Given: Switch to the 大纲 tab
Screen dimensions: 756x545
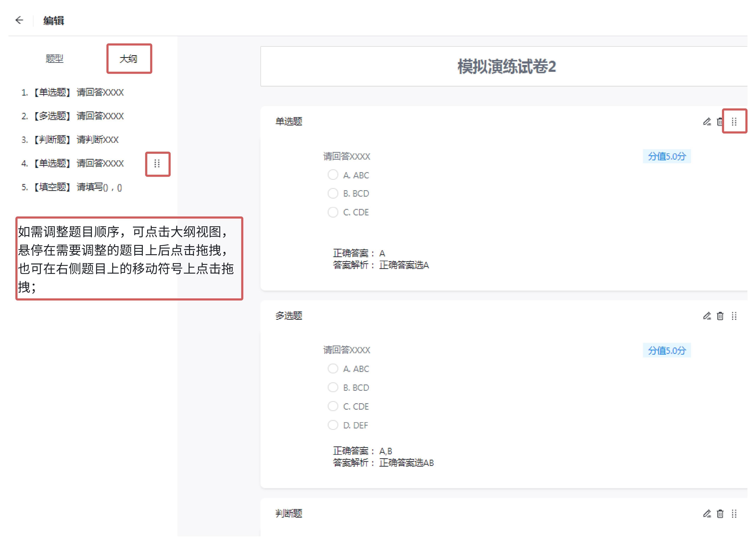Looking at the screenshot, I should [128, 59].
